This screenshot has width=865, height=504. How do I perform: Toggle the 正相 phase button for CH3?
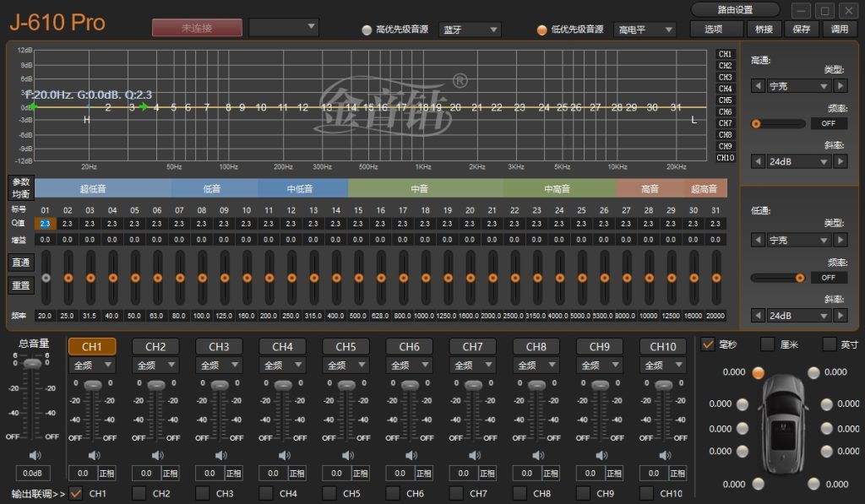[x=233, y=473]
